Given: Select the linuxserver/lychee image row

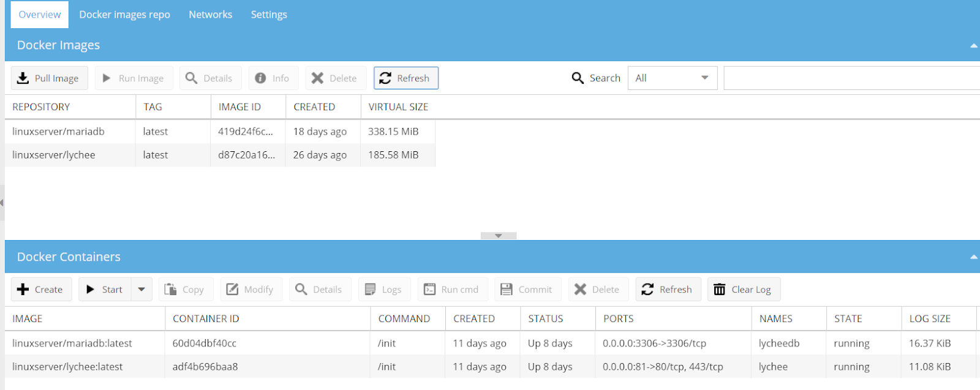Looking at the screenshot, I should (220, 155).
